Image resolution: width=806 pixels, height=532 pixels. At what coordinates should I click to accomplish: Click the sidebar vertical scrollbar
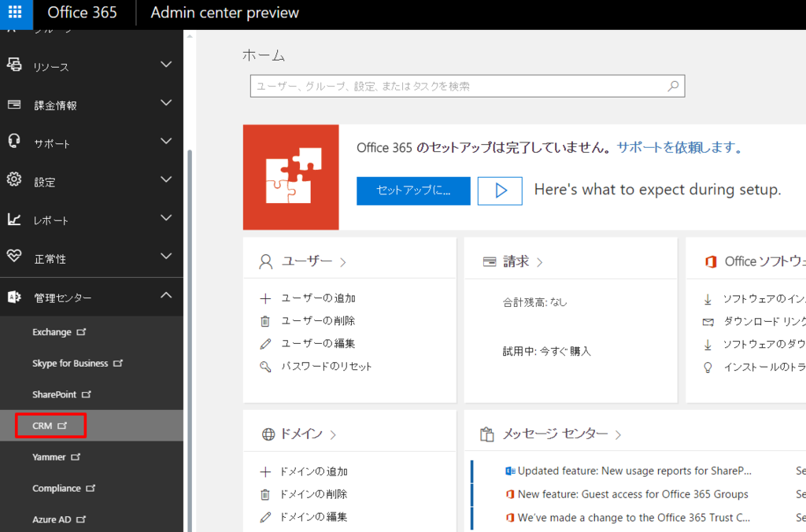pos(190,339)
